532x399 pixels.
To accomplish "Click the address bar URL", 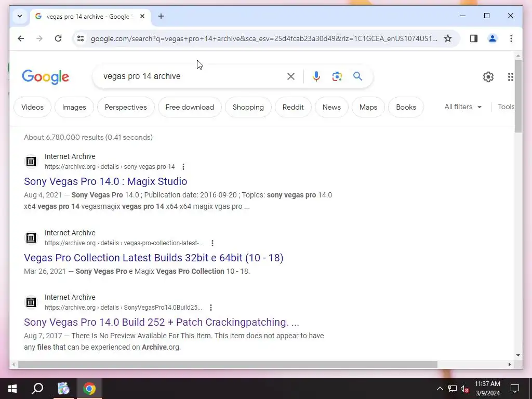I will (264, 38).
